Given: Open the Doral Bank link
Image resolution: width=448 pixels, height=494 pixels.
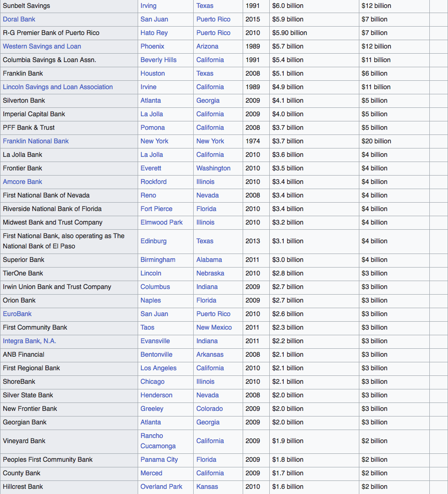Looking at the screenshot, I should coord(19,19).
